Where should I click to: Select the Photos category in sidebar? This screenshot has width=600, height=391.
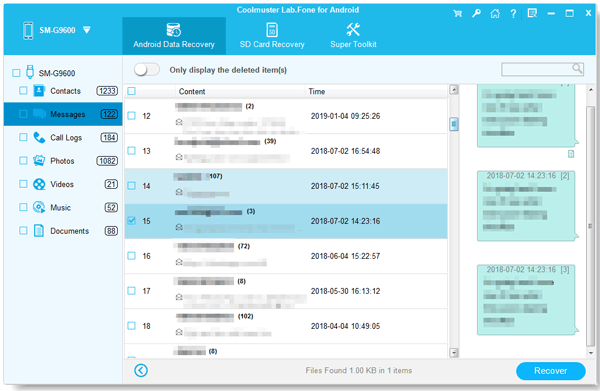(63, 161)
